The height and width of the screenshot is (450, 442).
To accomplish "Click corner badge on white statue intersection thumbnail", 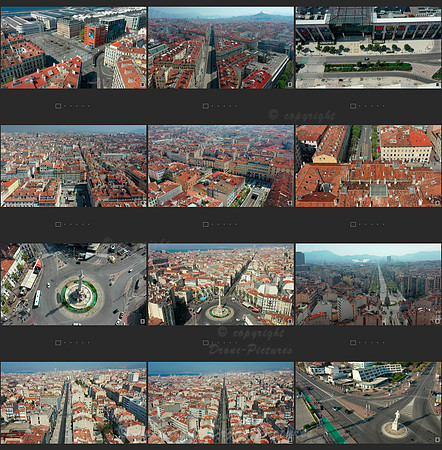I will click(437, 440).
